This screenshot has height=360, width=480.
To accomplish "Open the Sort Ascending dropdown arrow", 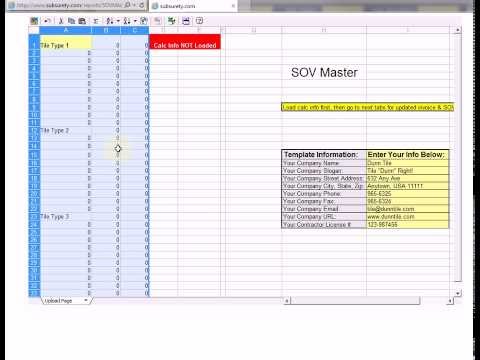I will (118, 21).
